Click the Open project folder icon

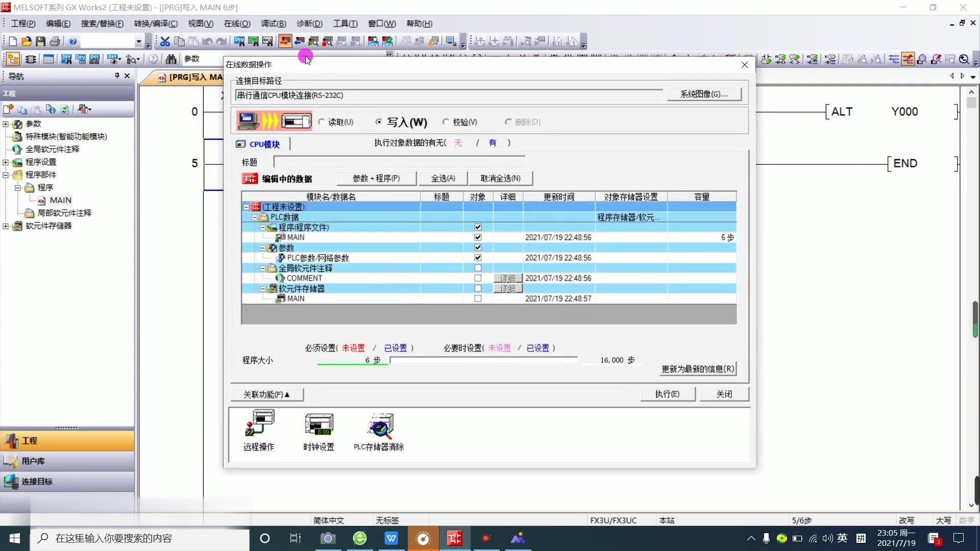click(x=27, y=41)
